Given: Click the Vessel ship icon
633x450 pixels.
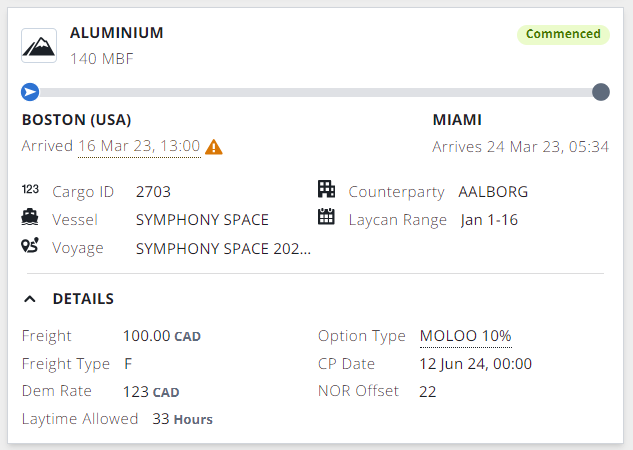Looking at the screenshot, I should tap(30, 218).
